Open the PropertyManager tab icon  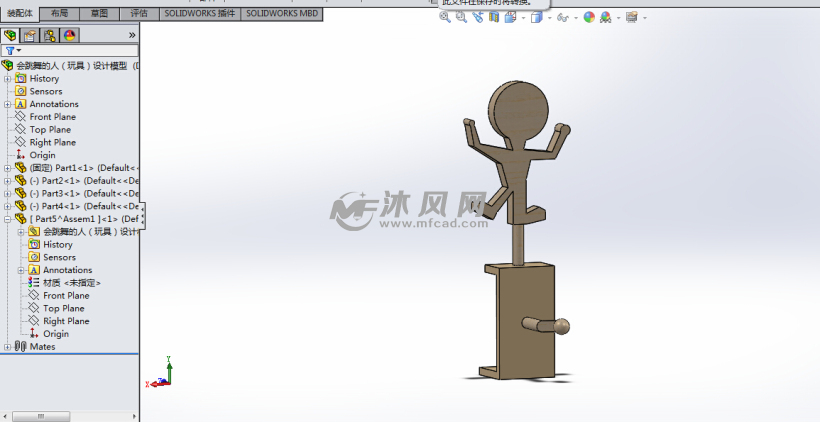(x=31, y=35)
